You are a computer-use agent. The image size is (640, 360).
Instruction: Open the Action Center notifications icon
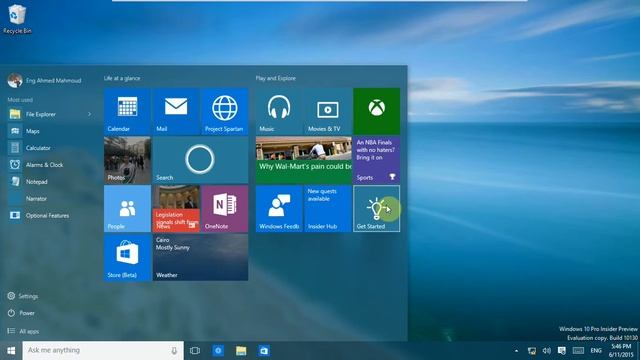click(x=562, y=351)
